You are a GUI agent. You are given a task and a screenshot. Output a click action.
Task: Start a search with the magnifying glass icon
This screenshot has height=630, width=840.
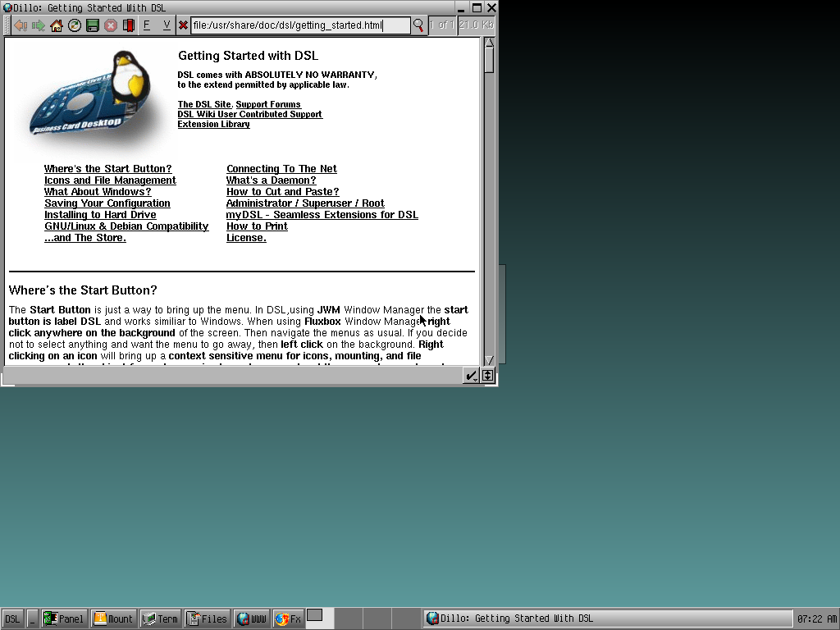[419, 25]
